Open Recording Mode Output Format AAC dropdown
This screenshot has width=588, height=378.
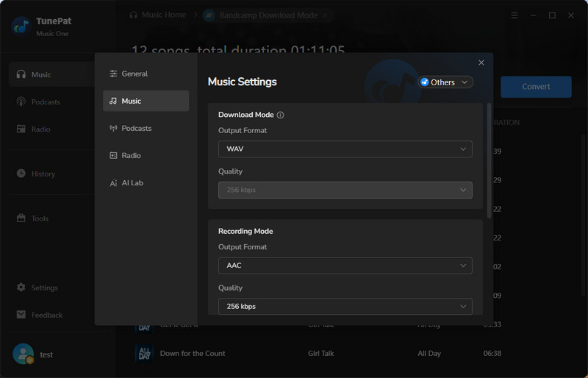(x=345, y=265)
